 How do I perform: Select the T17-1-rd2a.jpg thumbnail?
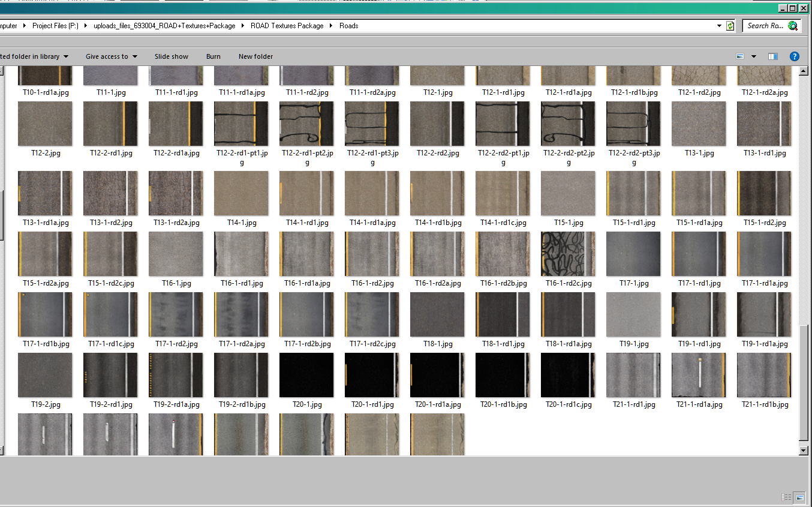(x=241, y=314)
